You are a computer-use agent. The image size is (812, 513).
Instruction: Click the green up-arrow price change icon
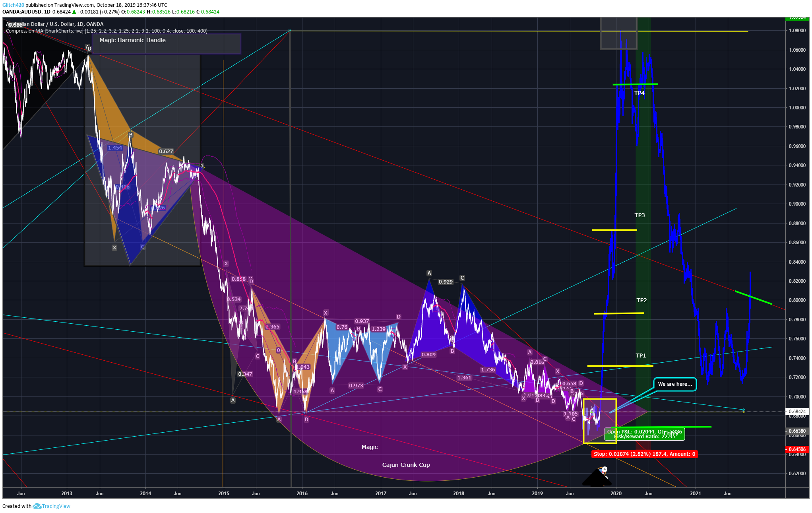[74, 12]
